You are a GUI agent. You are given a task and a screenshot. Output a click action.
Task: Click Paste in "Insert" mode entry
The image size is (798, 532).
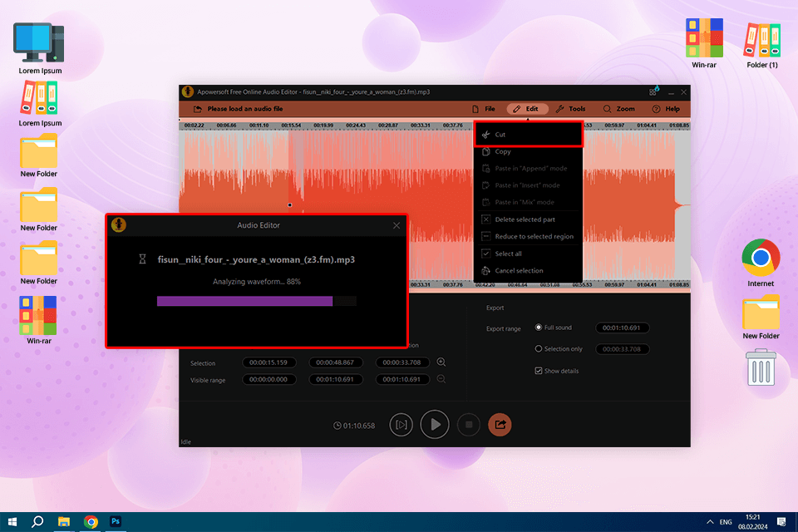[x=529, y=185]
